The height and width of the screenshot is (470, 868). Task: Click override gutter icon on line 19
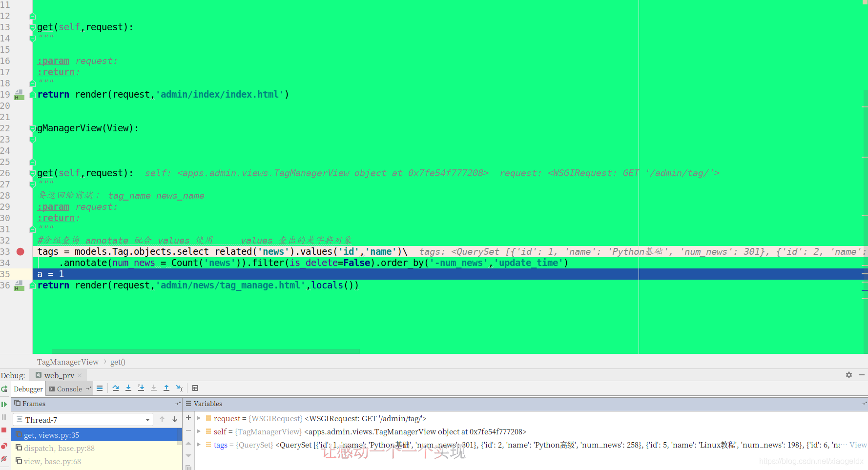19,94
